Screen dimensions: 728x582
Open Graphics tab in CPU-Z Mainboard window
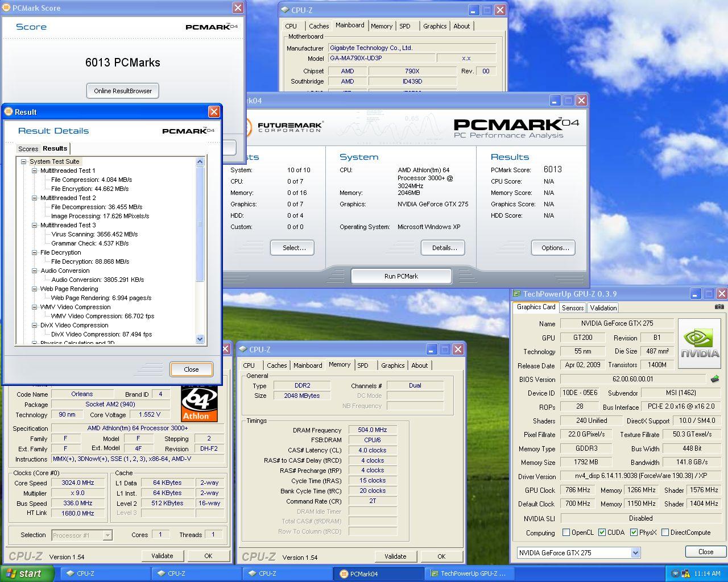435,26
